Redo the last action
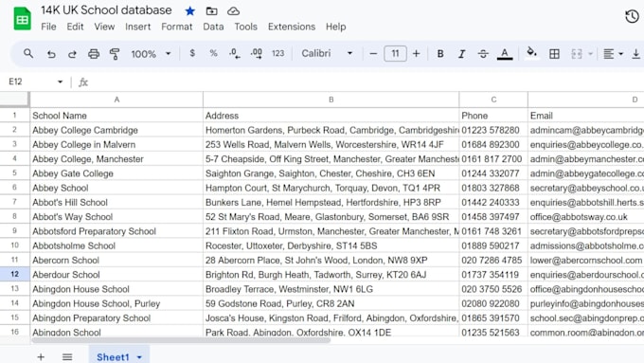The image size is (644, 363). coord(72,54)
